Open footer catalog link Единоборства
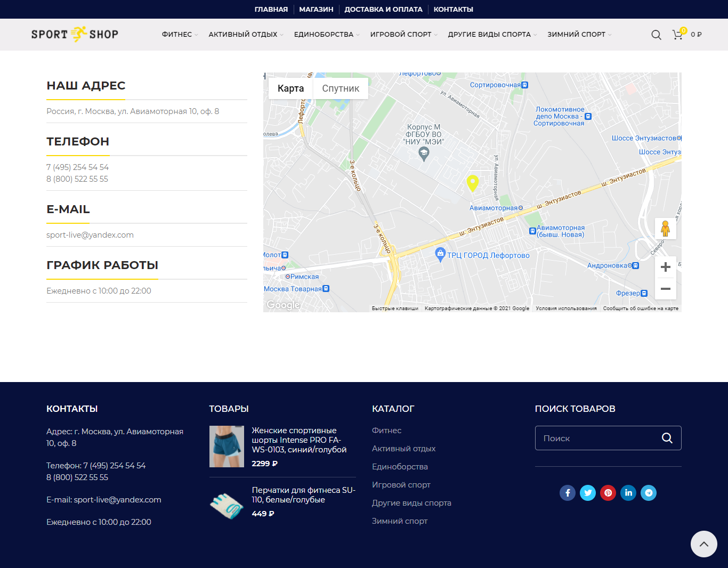Viewport: 728px width, 568px height. [400, 467]
